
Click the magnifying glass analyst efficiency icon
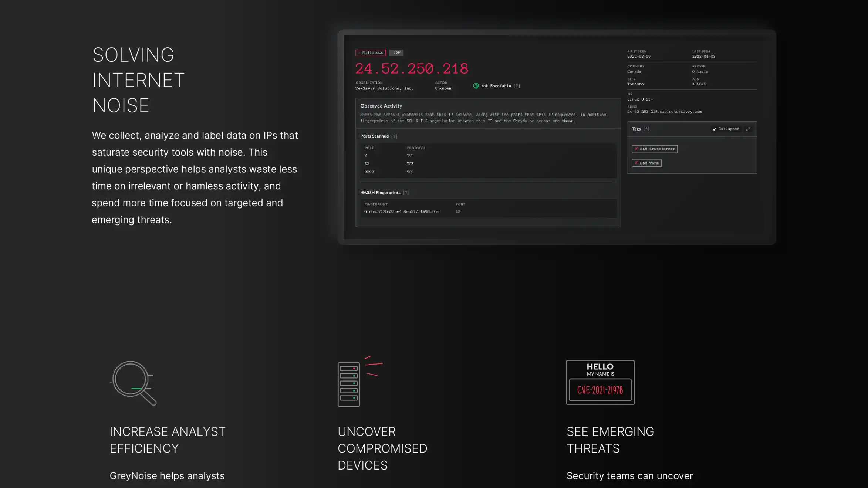tap(134, 383)
